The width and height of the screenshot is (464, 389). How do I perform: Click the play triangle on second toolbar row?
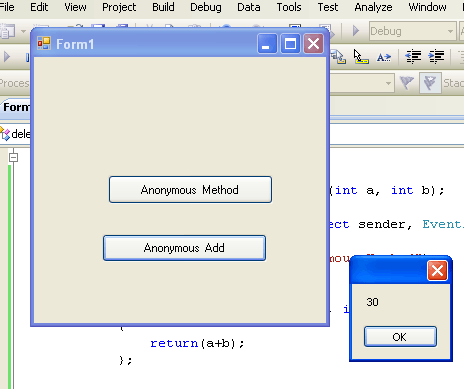coord(7,57)
